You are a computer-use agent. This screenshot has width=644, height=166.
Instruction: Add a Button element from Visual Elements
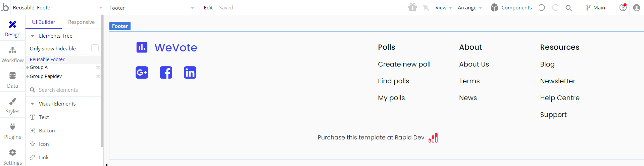[47, 130]
